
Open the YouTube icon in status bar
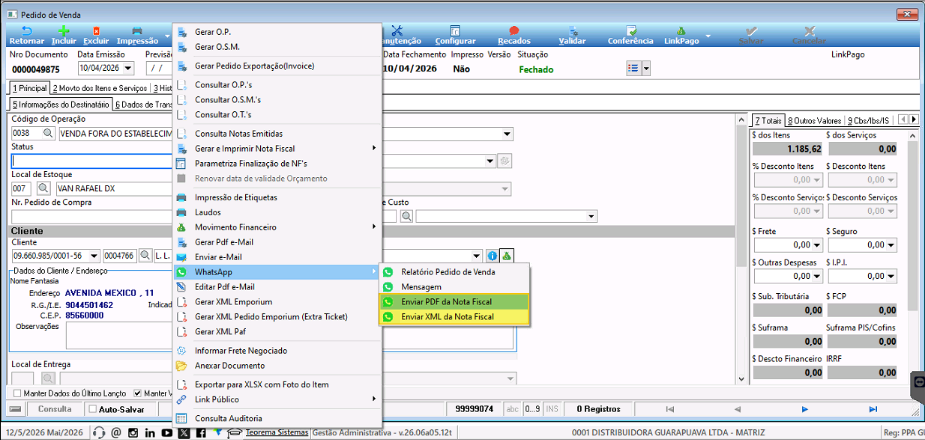coord(166,433)
